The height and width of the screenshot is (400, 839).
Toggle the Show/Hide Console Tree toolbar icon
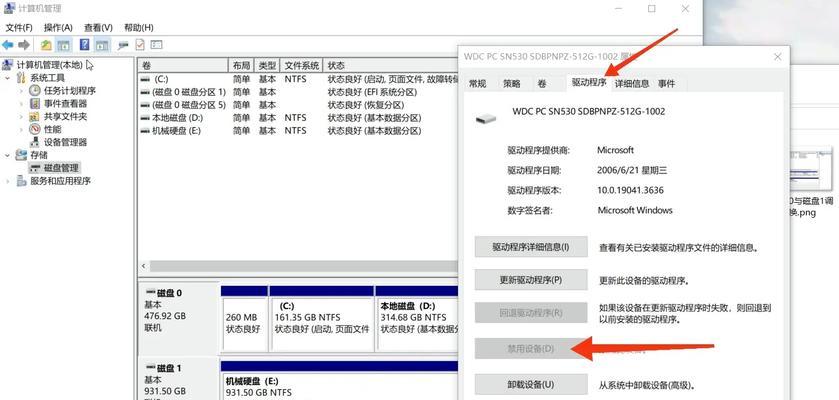tap(63, 45)
